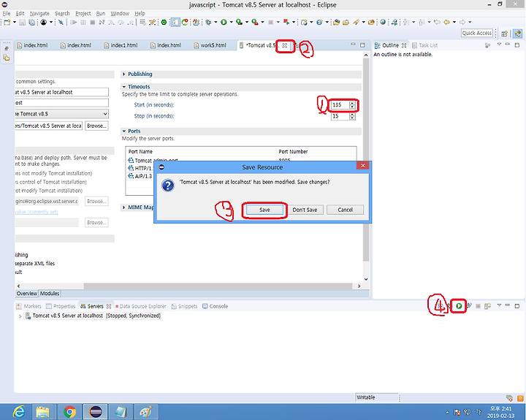This screenshot has height=420, width=526.
Task: Open the Task List tab
Action: [425, 45]
